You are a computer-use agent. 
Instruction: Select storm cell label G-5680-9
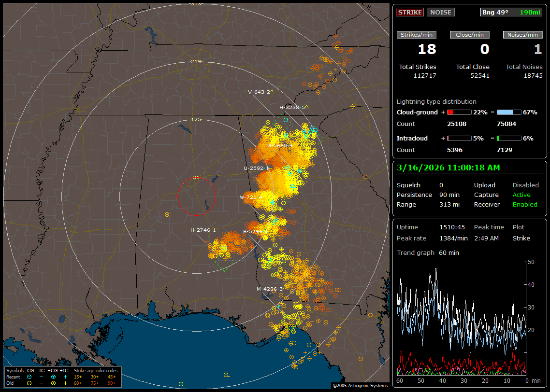point(280,145)
